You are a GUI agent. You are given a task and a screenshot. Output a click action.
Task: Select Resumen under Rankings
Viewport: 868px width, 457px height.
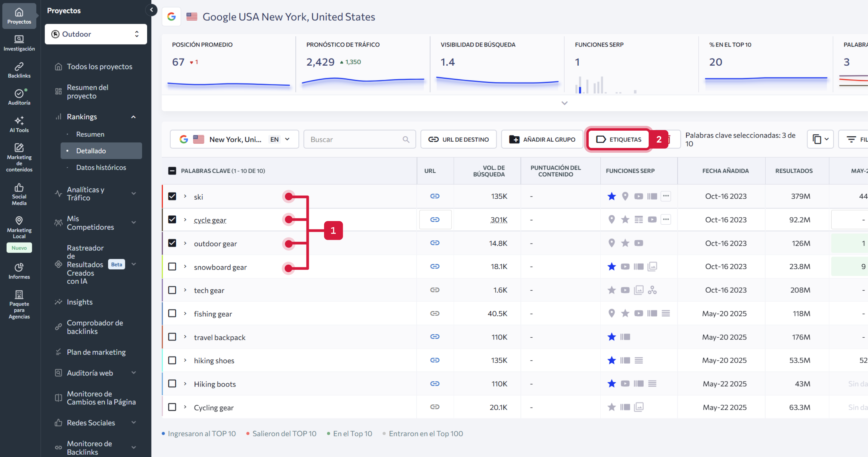tap(90, 134)
